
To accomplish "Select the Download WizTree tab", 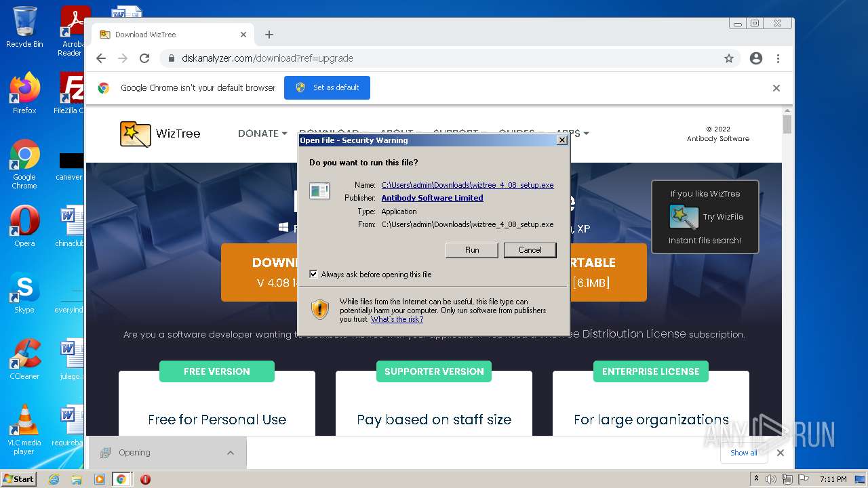I will [173, 35].
